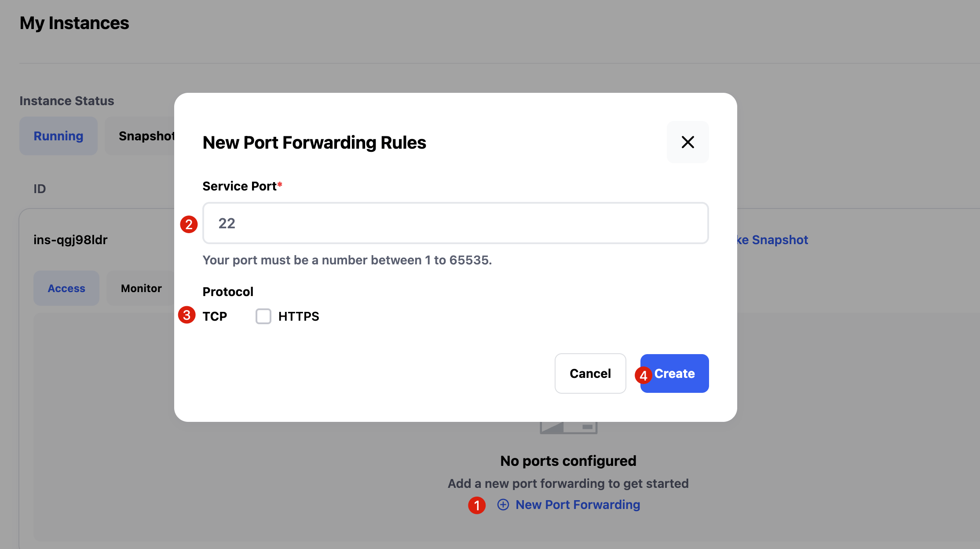Open the Snapshot status tab

(145, 136)
